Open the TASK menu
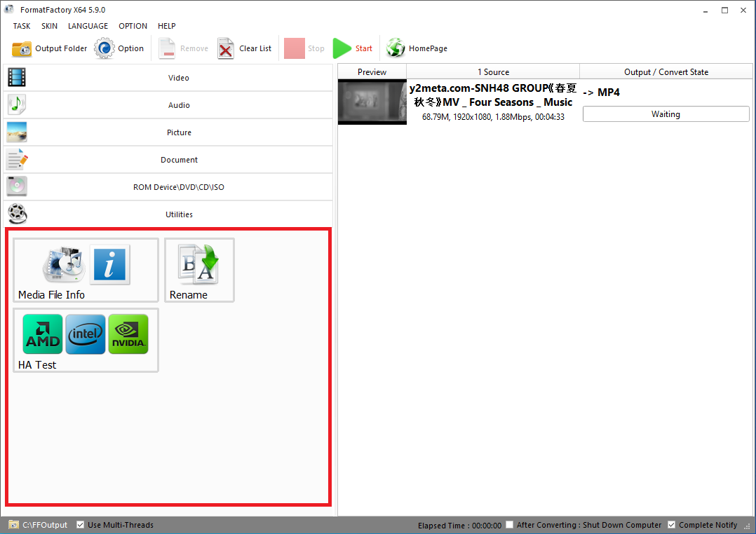The height and width of the screenshot is (534, 756). [22, 26]
